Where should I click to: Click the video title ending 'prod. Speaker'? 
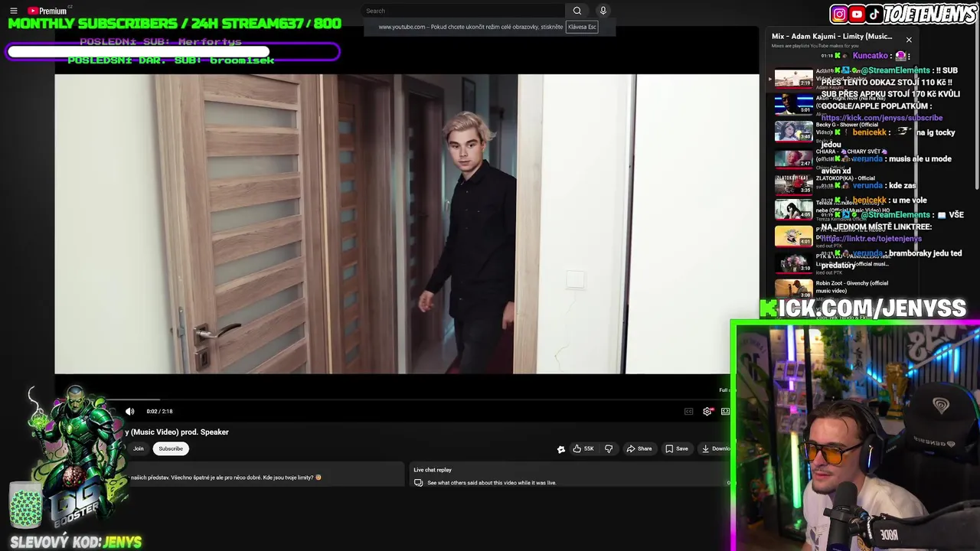coord(176,432)
